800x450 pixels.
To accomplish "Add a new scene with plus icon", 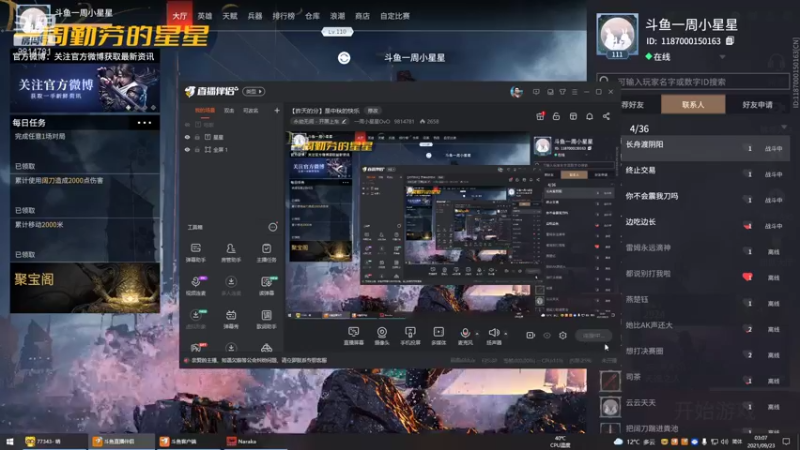I will pos(277,110).
